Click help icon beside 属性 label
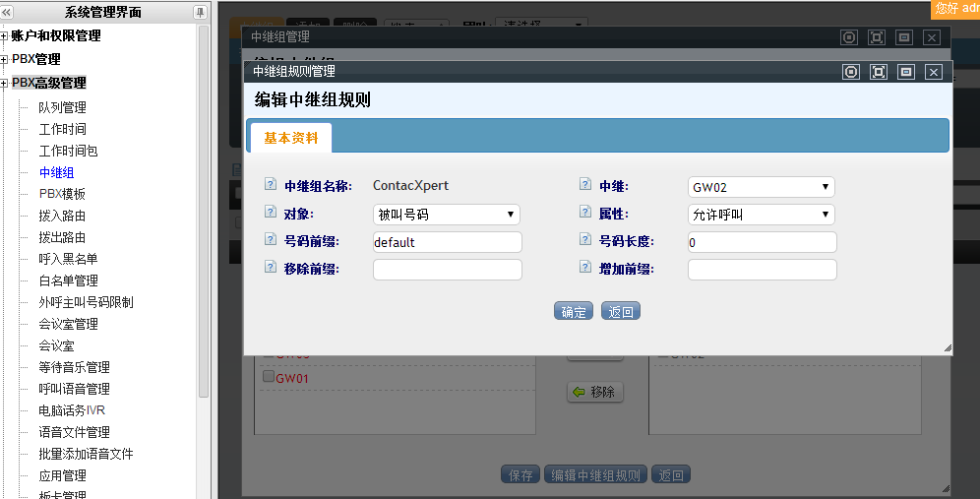The width and height of the screenshot is (980, 499). (x=585, y=213)
